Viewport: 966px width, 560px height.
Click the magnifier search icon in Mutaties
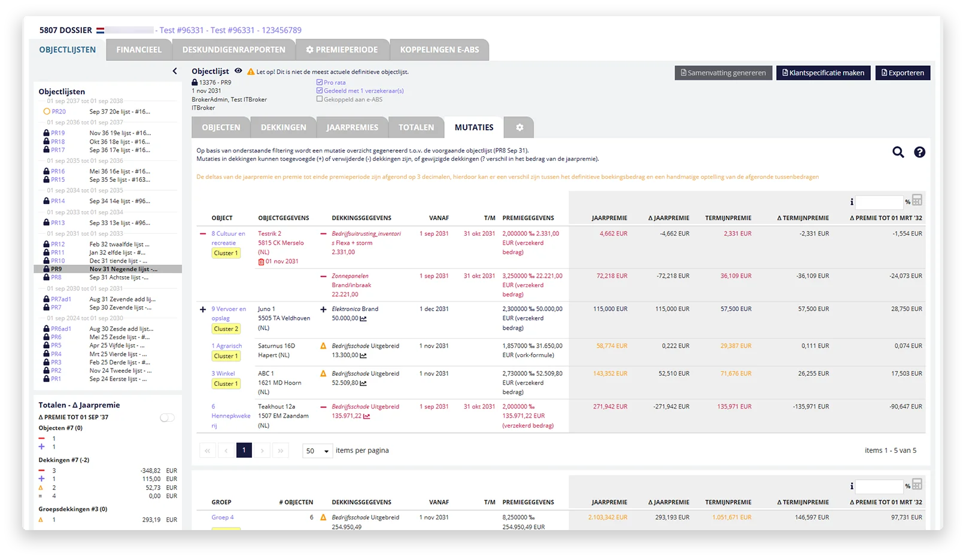898,153
